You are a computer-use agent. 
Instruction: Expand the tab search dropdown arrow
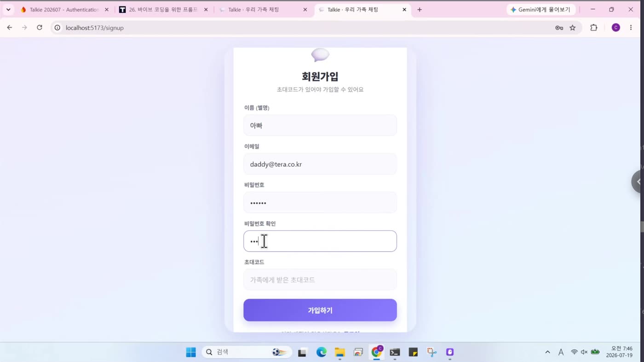[x=8, y=10]
